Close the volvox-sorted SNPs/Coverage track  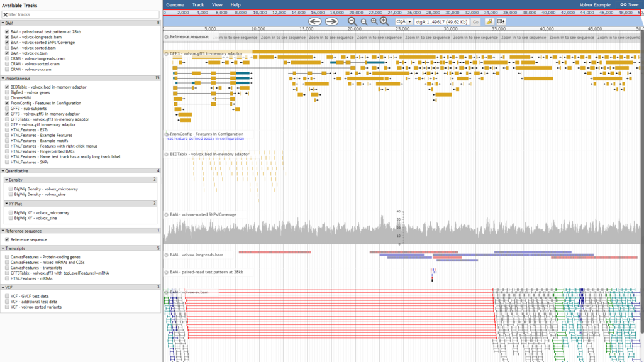(166, 215)
